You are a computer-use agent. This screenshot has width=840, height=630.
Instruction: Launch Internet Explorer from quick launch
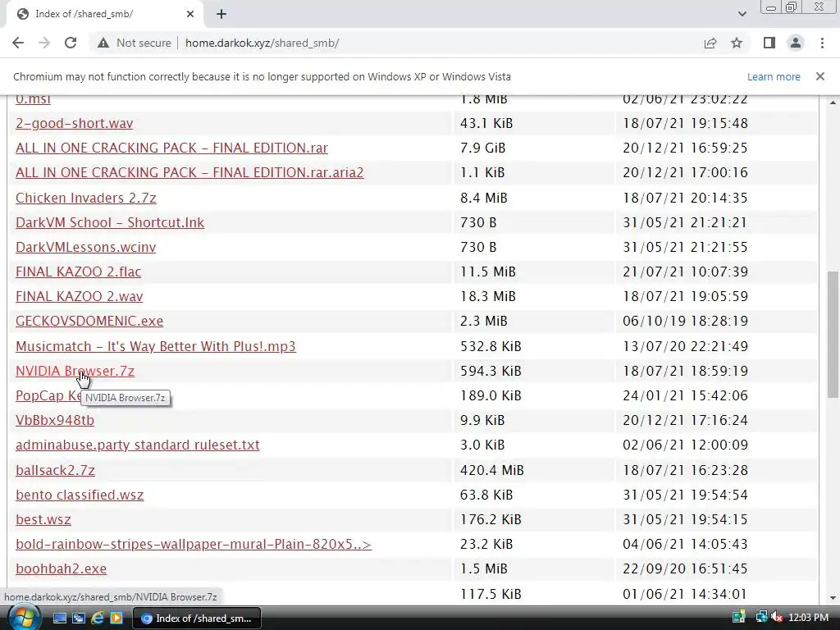[x=98, y=619]
